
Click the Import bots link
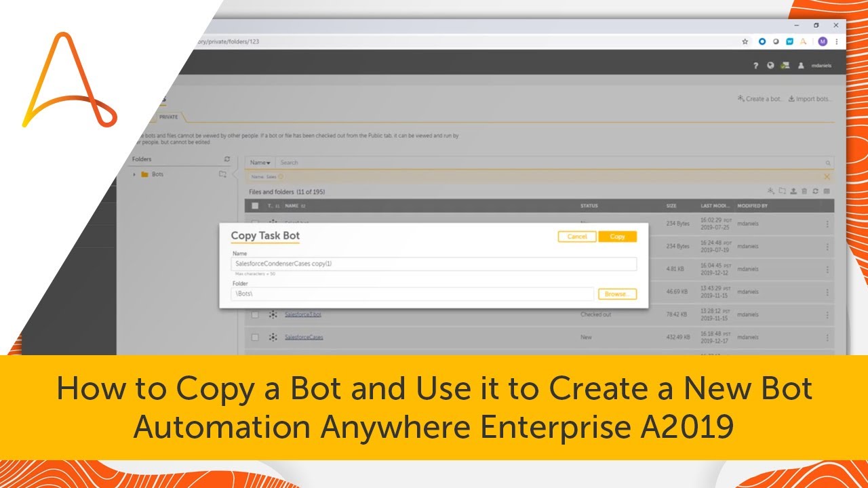(810, 99)
